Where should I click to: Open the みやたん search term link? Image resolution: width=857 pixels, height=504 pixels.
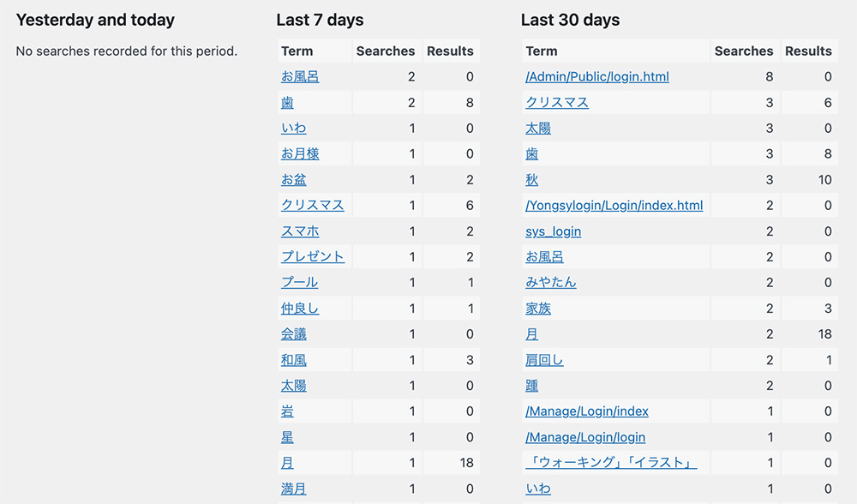550,283
